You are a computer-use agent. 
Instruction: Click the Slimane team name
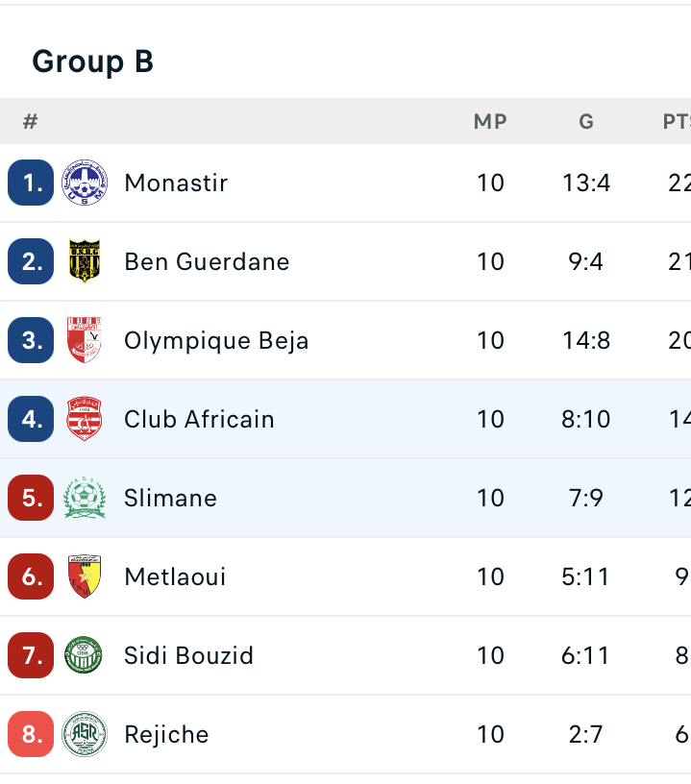tap(170, 498)
